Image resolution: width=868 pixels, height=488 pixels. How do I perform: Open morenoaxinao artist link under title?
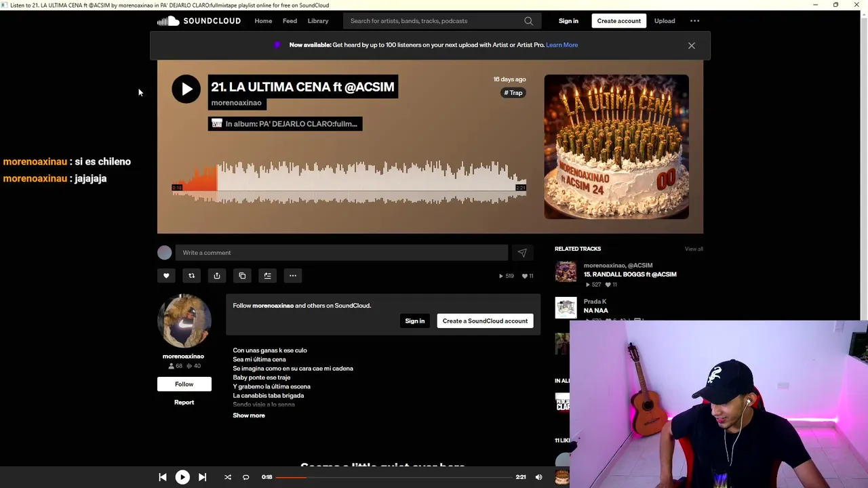pyautogui.click(x=236, y=103)
